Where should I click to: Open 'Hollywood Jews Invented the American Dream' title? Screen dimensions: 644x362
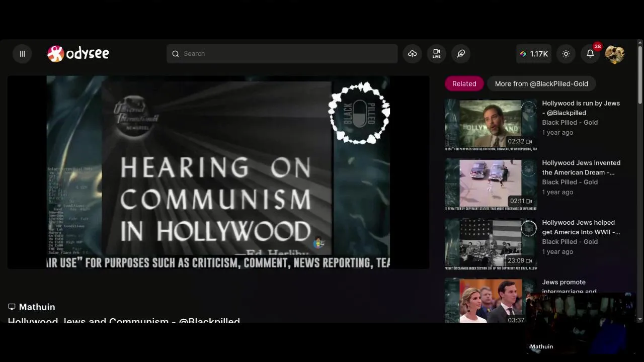[581, 167]
